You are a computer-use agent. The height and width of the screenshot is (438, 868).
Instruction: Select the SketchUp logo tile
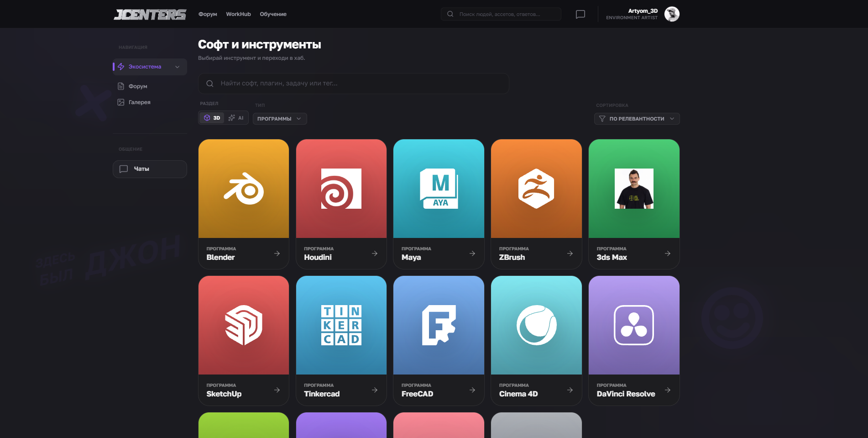244,325
